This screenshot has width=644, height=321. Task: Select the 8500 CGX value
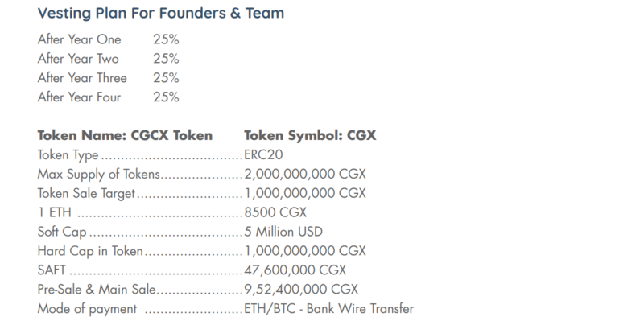pyautogui.click(x=275, y=212)
